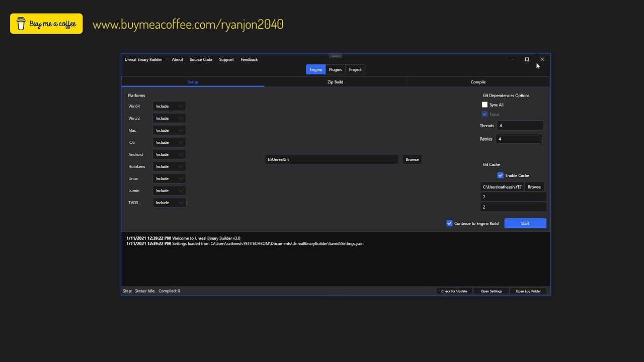Expand the Android platform dropdown
The image size is (644, 362).
point(170,154)
